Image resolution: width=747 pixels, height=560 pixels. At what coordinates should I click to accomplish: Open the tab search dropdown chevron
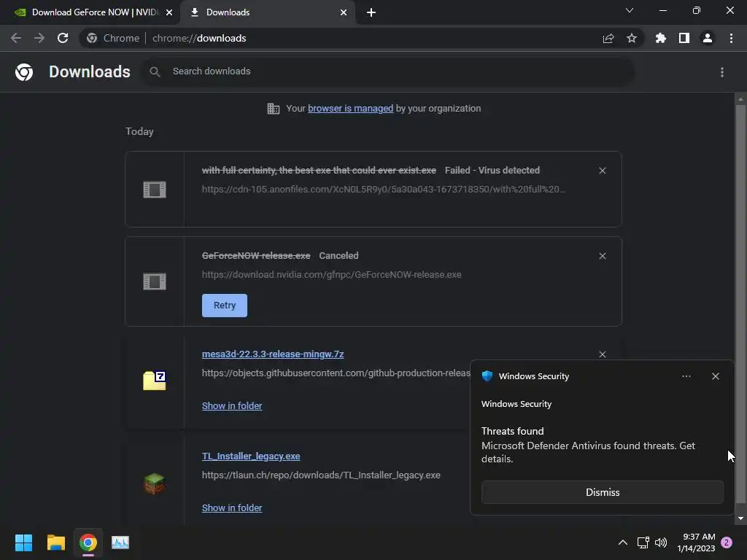(630, 10)
